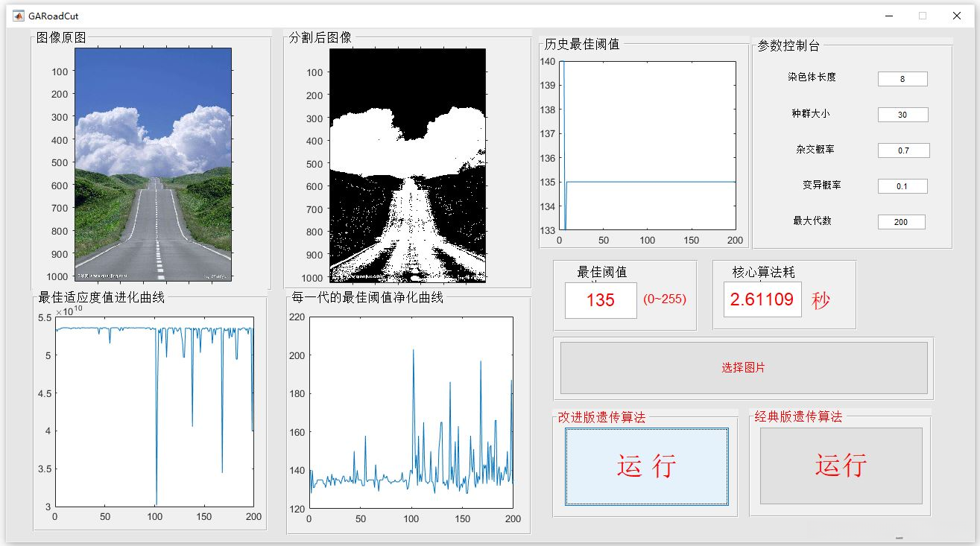980x546 pixels.
Task: Focus the 杂交概率 input field
Action: [903, 150]
